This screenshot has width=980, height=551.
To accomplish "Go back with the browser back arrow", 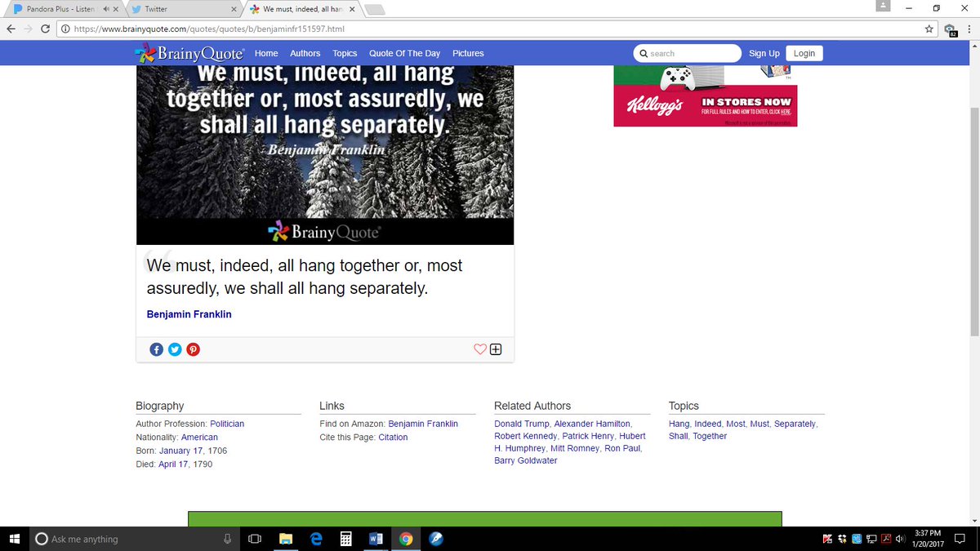I will coord(12,29).
